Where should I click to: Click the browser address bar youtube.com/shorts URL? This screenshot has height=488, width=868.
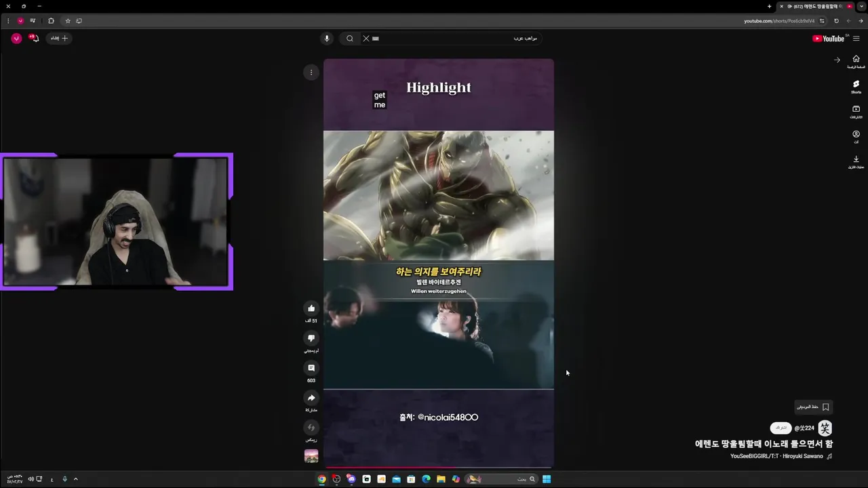(x=778, y=21)
